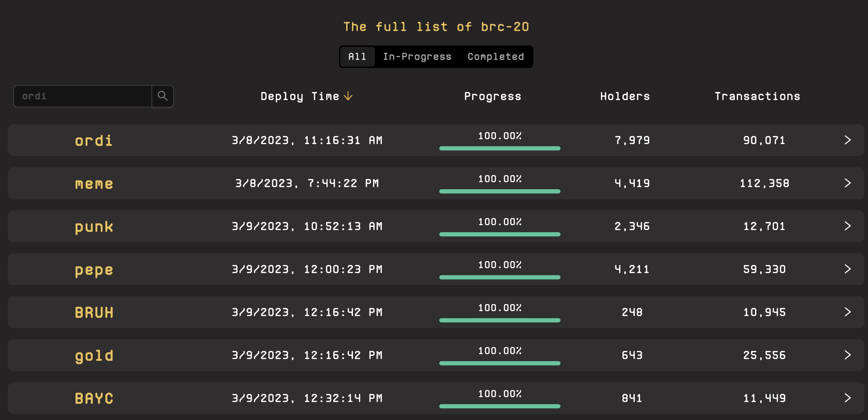Open meme row chevron arrow
This screenshot has width=868, height=420.
pyautogui.click(x=848, y=183)
